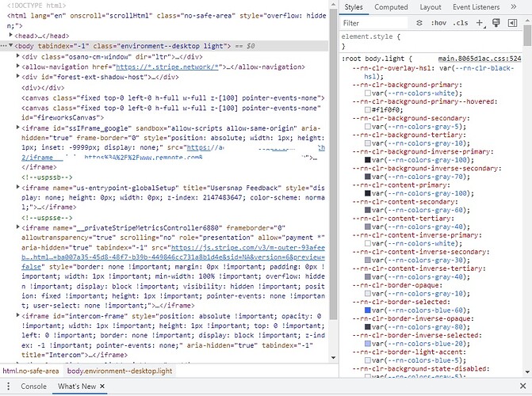Select body.environment--desktop.light breadcrumb
This screenshot has width=532, height=396.
point(120,371)
